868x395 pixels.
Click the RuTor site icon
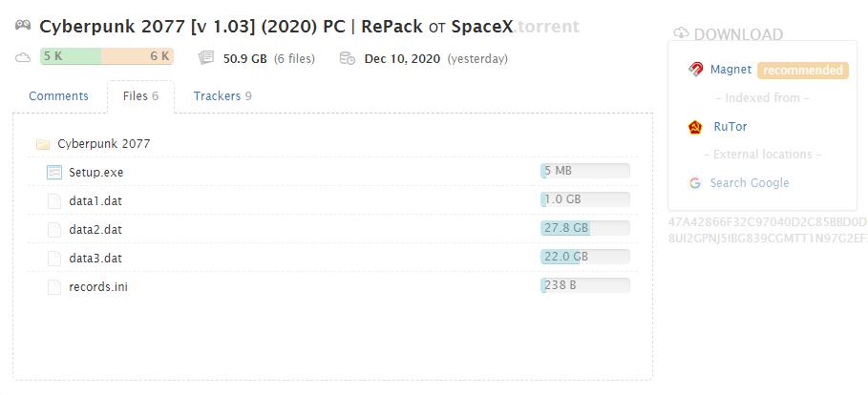click(695, 127)
